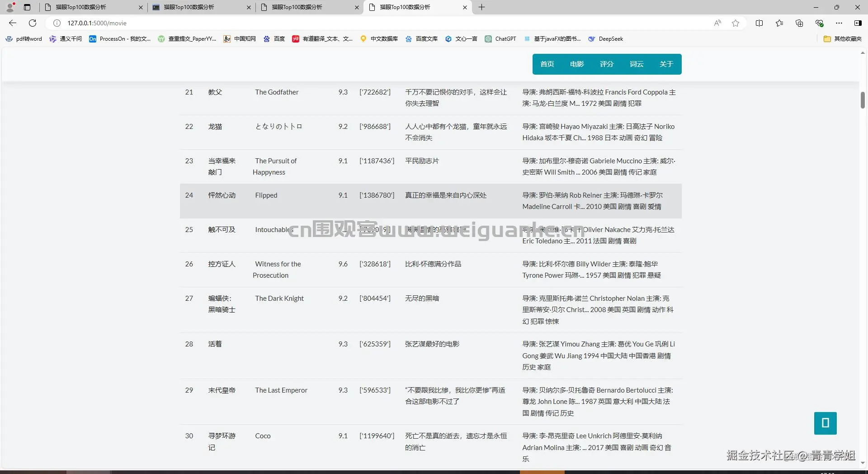Close the first 猫眼Top100数据分析 tab

pos(141,7)
